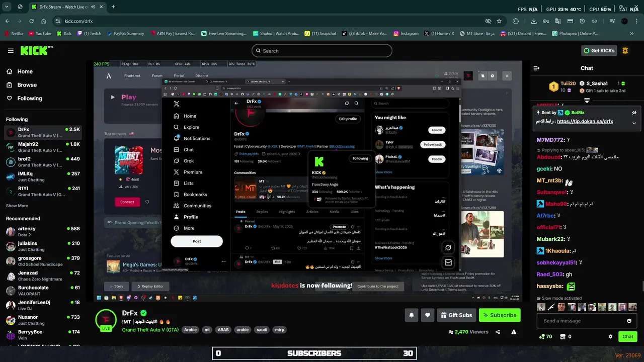
Task: Click the KICKs balance showing 70
Action: coord(545,336)
